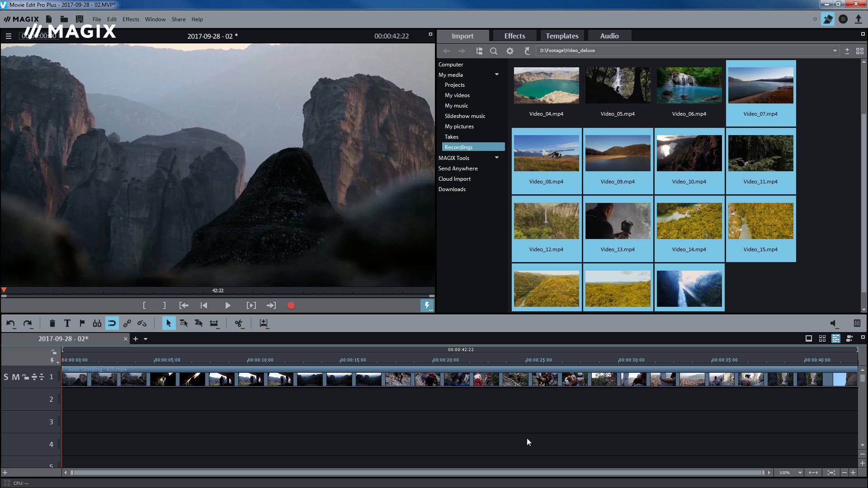868x488 pixels.
Task: Open the Effects tab in media panel
Action: click(514, 36)
